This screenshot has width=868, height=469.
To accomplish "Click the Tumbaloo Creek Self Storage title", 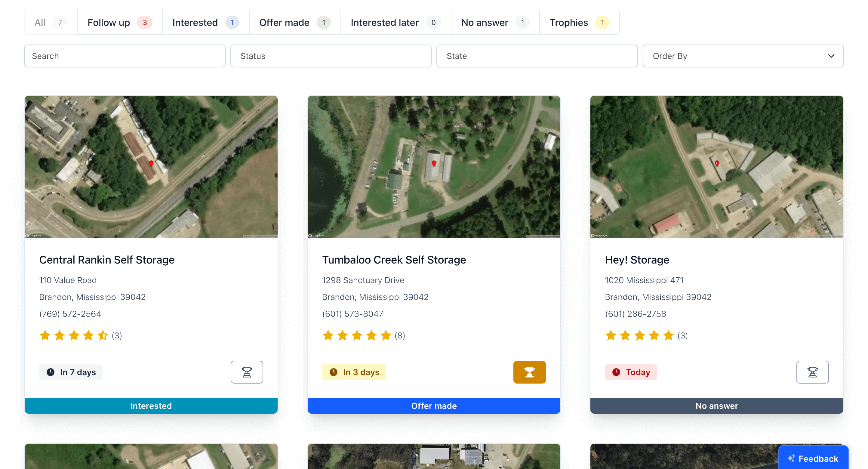I will (x=394, y=260).
